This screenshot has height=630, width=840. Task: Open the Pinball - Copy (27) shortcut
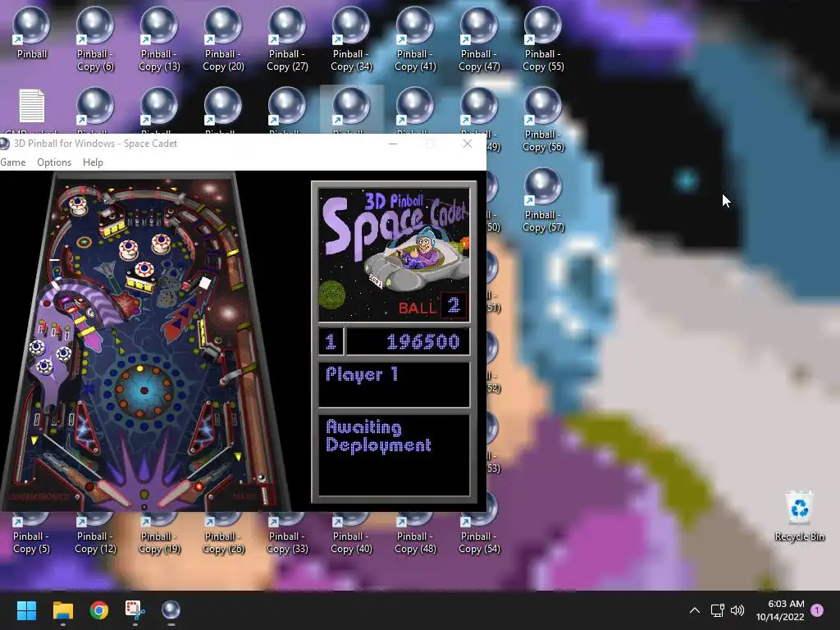point(287,39)
